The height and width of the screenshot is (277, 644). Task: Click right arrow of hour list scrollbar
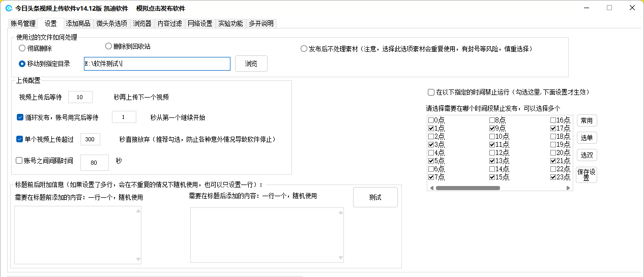coord(568,188)
